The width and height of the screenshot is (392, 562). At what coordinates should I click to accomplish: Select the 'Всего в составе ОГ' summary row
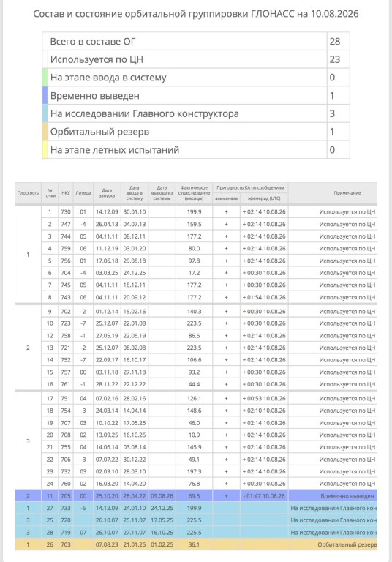click(196, 41)
